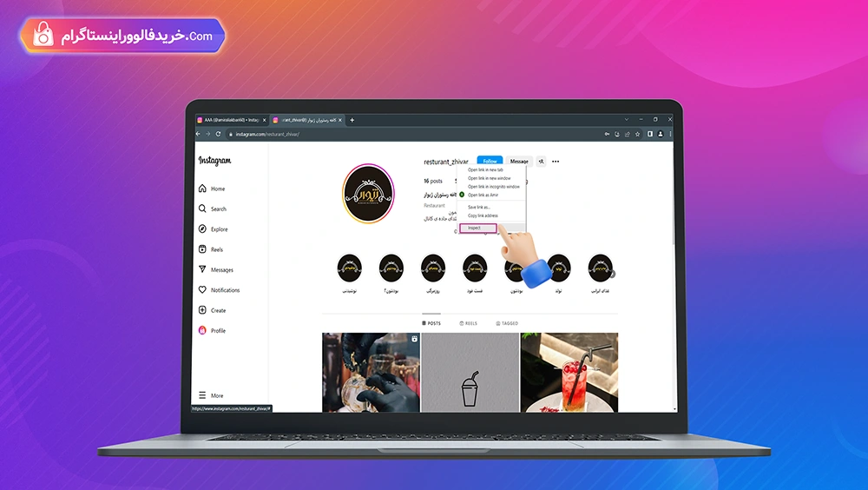This screenshot has height=490, width=868.
Task: Open the password key icon in address bar
Action: click(x=607, y=134)
